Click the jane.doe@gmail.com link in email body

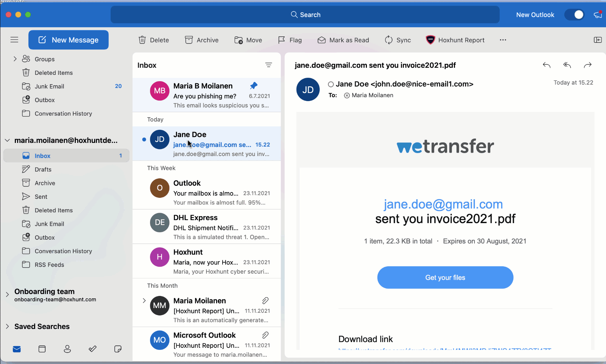click(x=443, y=204)
